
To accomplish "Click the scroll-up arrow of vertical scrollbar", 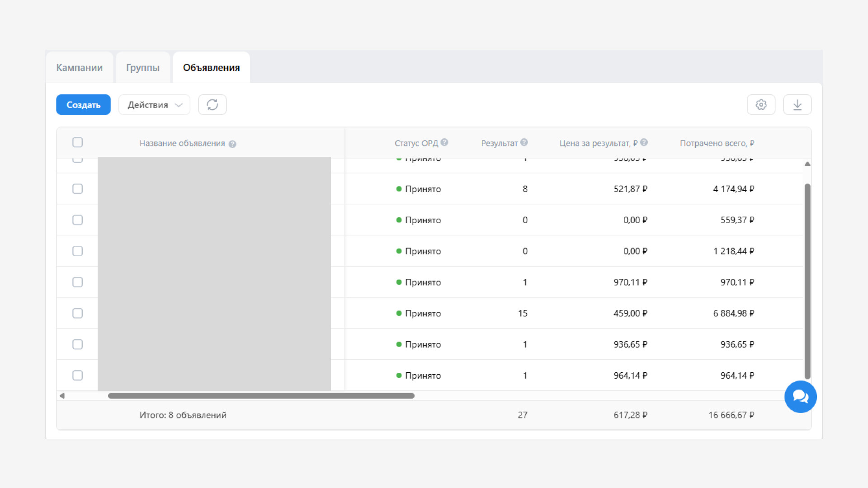I will [807, 164].
